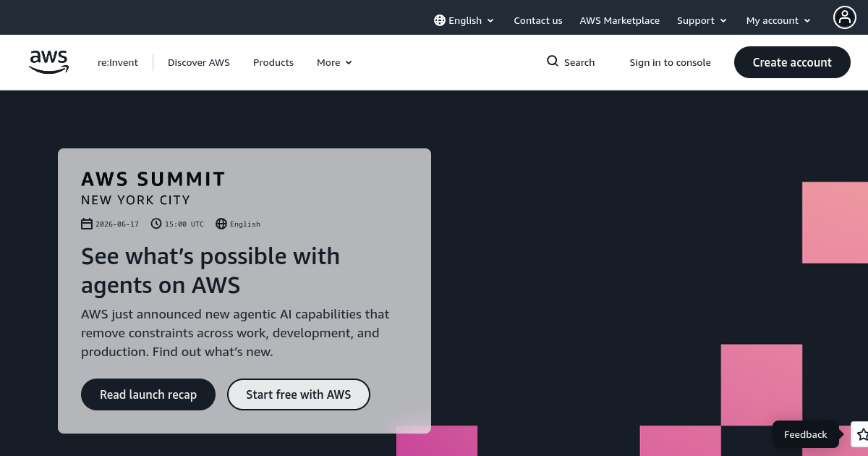
Task: Click the NEW YORK CITY text
Action: tap(135, 200)
